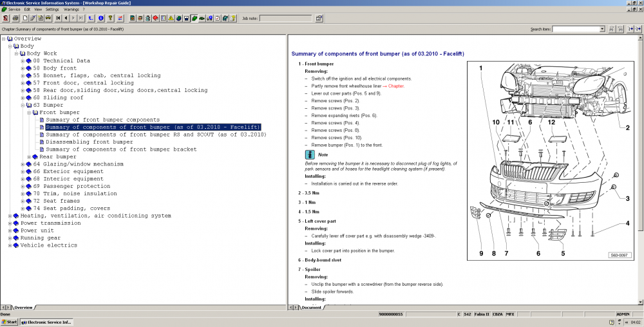This screenshot has height=327, width=644.
Task: Click the car icon in the toolbar
Action: tap(48, 18)
